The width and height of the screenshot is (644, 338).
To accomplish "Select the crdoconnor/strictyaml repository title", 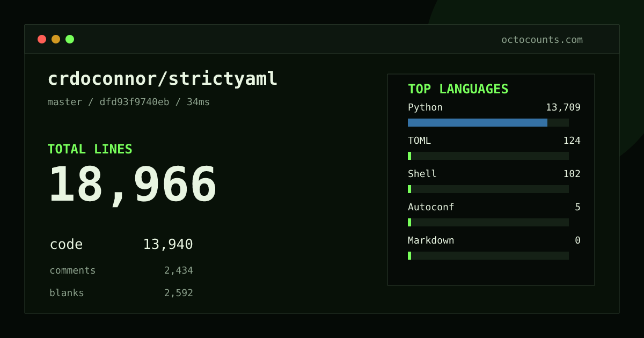I will (163, 79).
